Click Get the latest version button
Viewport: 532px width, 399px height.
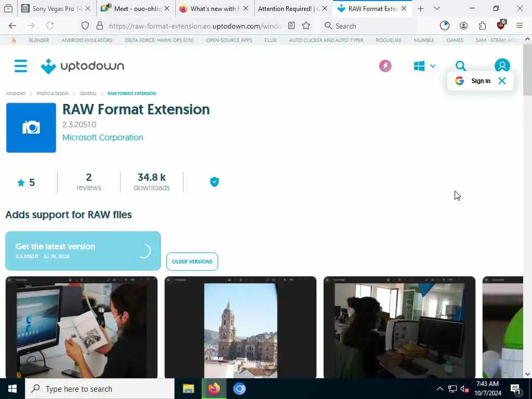pos(83,251)
